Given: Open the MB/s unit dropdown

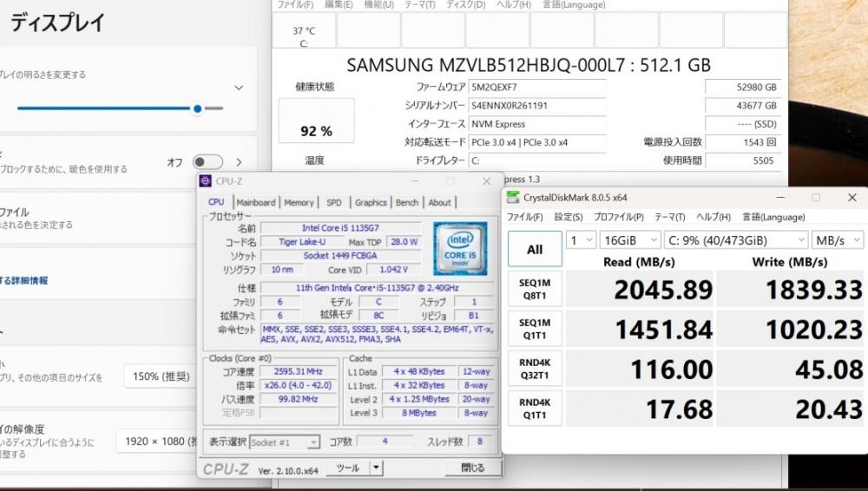Looking at the screenshot, I should pos(838,240).
